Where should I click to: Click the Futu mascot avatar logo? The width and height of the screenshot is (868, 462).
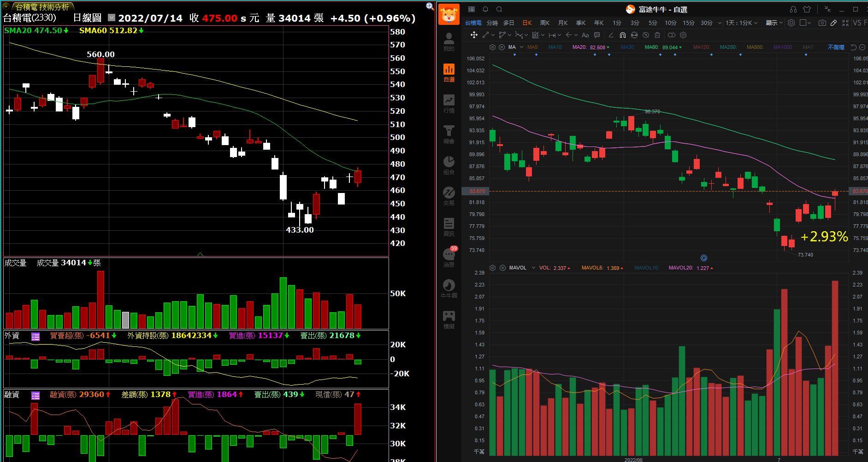pos(449,14)
